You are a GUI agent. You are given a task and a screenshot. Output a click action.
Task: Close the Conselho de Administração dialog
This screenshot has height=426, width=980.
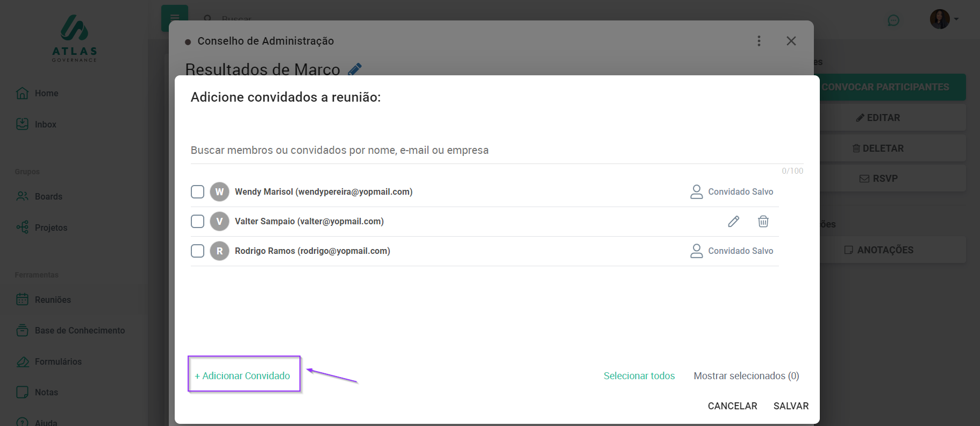791,41
